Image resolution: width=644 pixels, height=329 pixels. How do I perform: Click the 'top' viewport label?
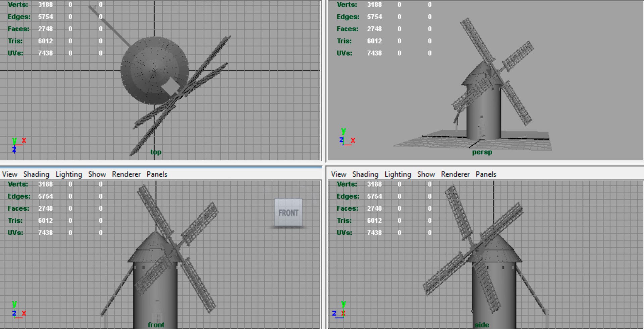pos(156,152)
